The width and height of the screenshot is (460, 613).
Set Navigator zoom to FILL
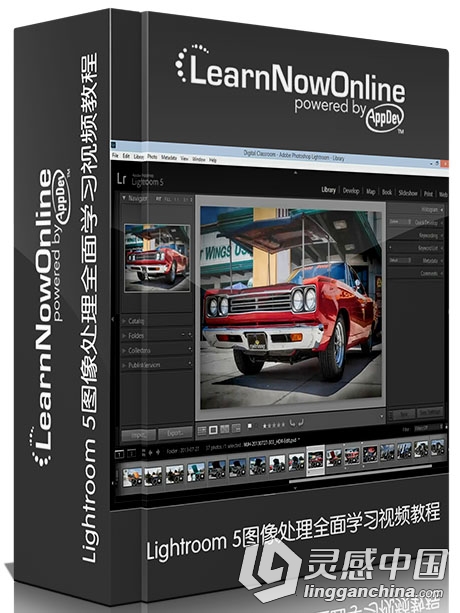168,199
